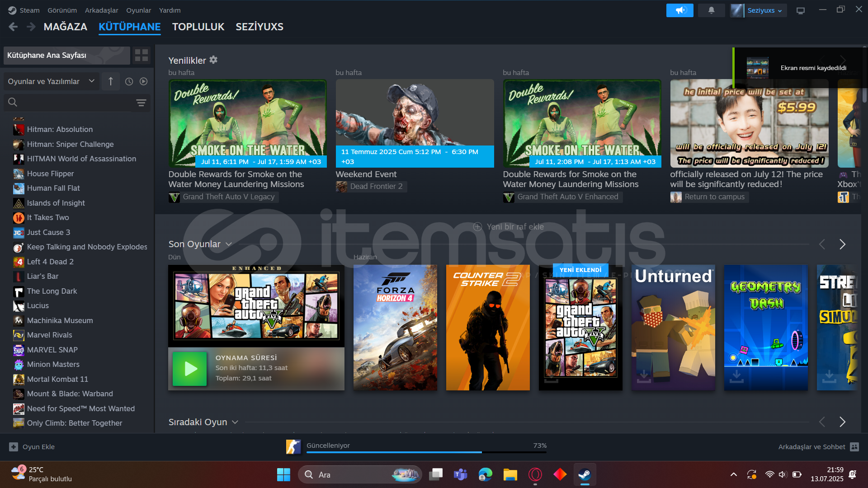Select Mortal Kombat 11 in library list

[57, 379]
